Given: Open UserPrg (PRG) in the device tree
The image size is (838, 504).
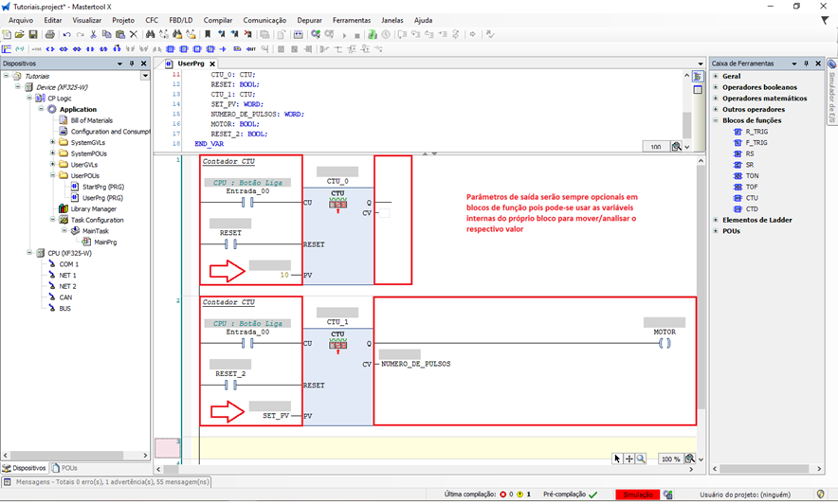Looking at the screenshot, I should coord(102,197).
